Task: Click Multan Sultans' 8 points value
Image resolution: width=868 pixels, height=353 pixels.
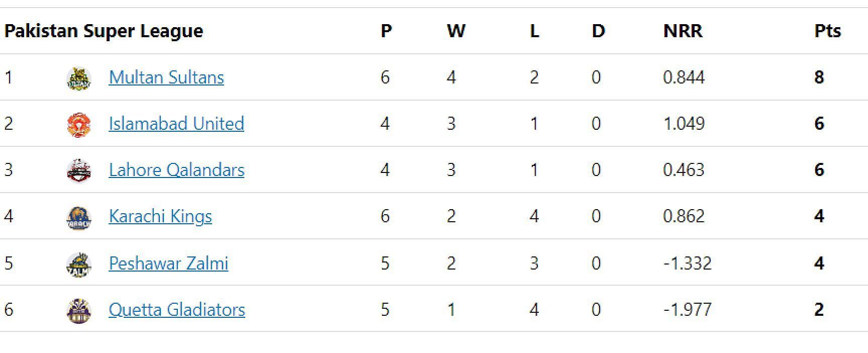Action: click(819, 77)
